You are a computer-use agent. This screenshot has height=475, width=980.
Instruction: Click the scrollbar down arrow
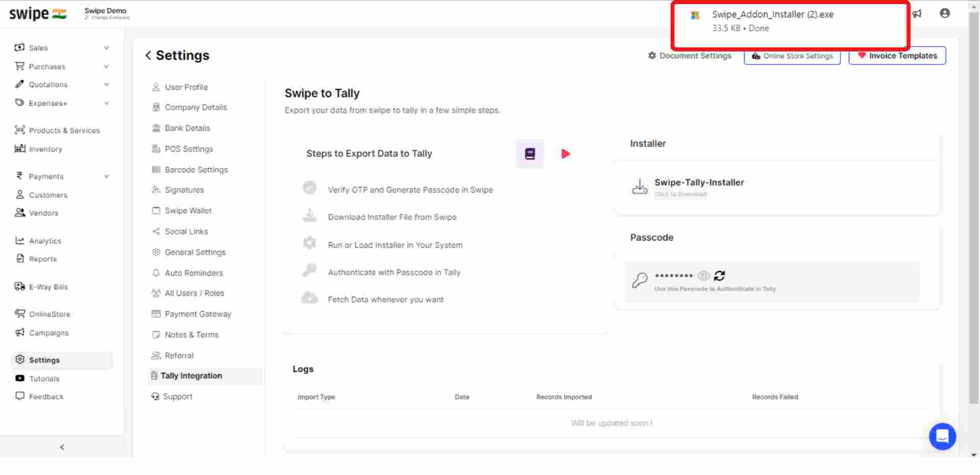click(x=974, y=454)
